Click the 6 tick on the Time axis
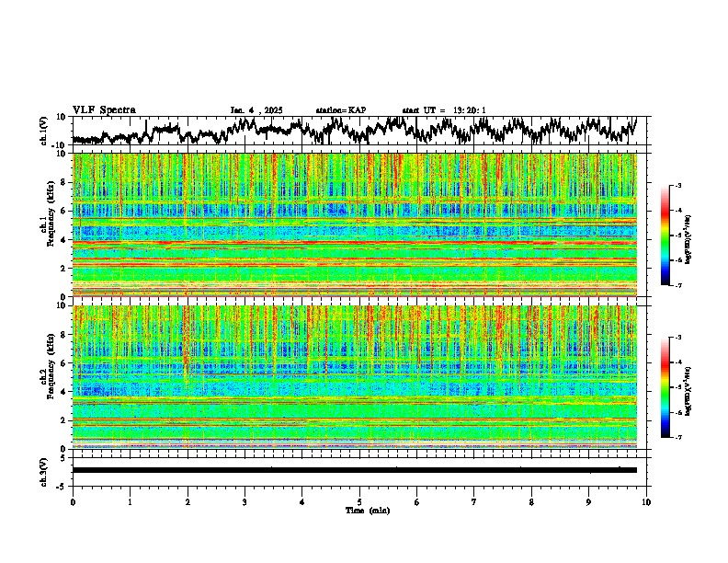Image resolution: width=728 pixels, height=563 pixels. pyautogui.click(x=417, y=502)
